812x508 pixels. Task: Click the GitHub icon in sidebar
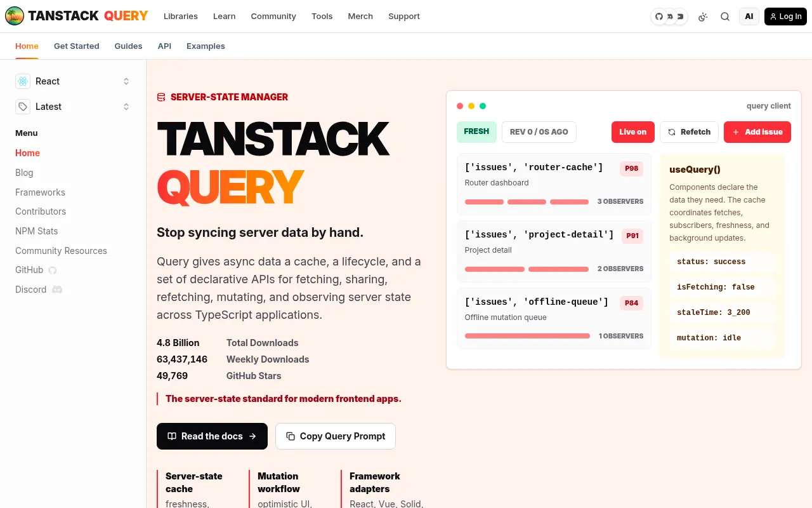tap(53, 270)
